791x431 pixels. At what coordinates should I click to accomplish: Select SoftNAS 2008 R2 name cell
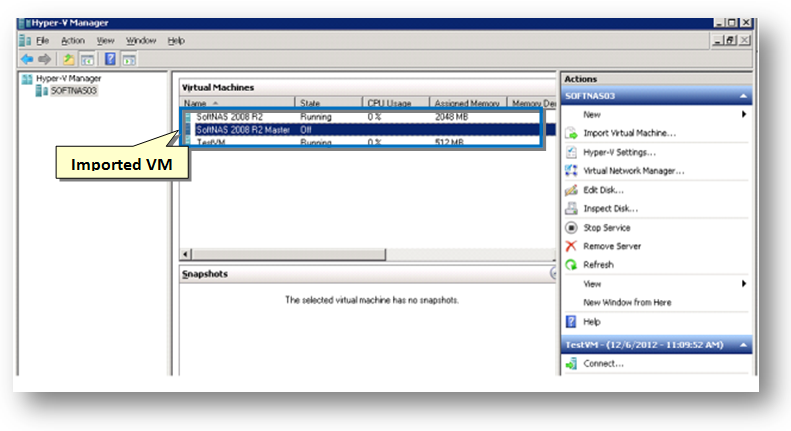pyautogui.click(x=230, y=117)
